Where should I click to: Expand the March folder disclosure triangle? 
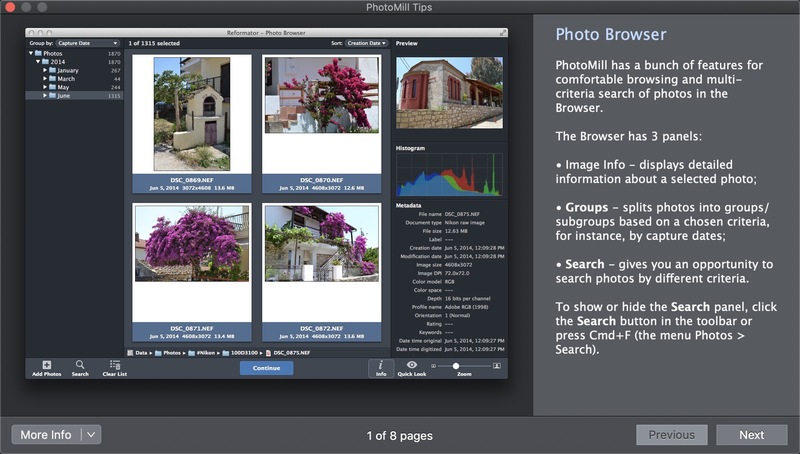[x=45, y=79]
